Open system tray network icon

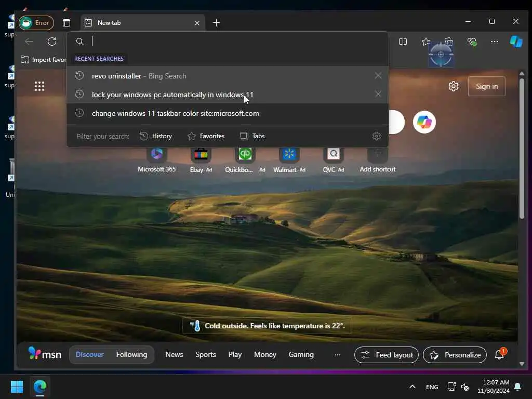pyautogui.click(x=451, y=387)
